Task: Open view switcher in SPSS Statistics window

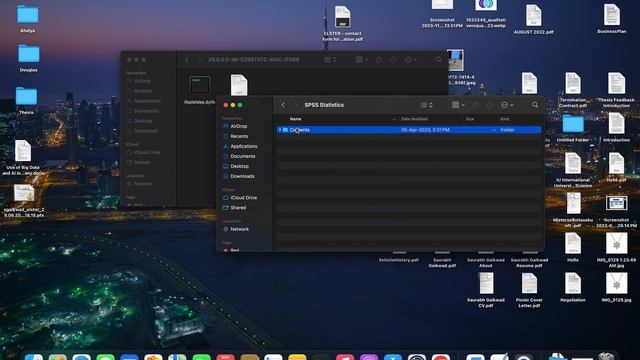Action: tap(426, 105)
